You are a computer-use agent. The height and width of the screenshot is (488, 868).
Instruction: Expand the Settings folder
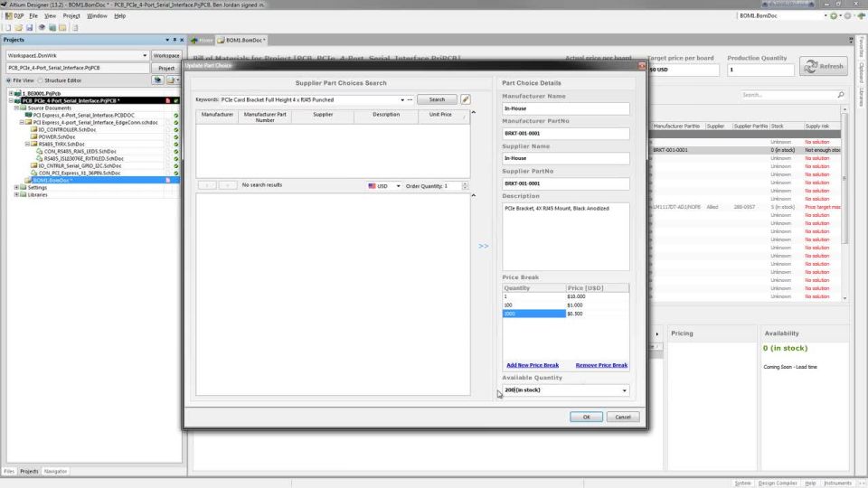pyautogui.click(x=16, y=188)
